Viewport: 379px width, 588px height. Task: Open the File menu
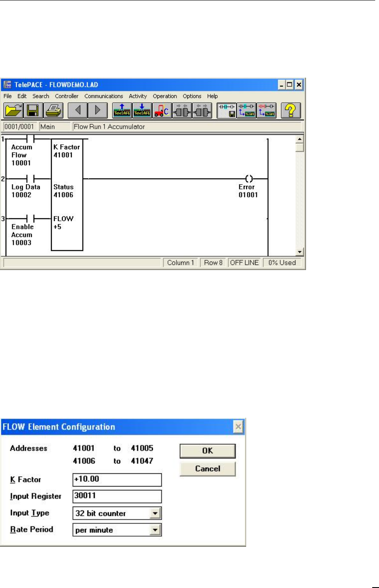click(8, 96)
